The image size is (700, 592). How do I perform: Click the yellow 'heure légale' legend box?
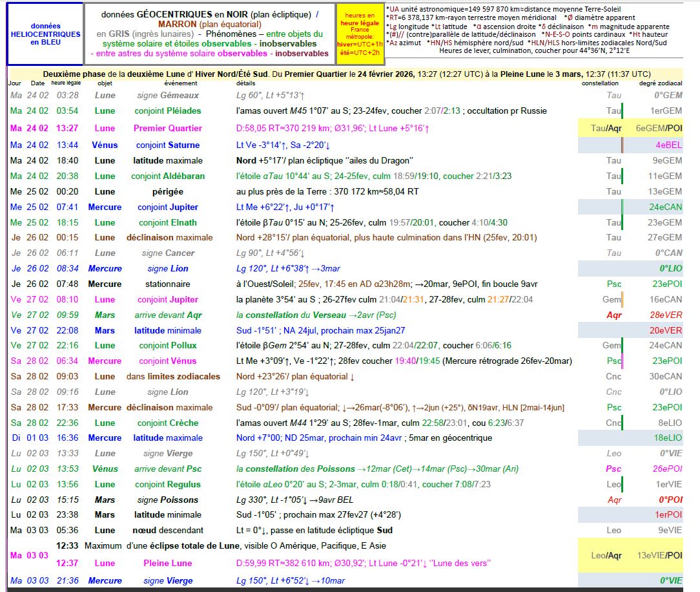click(x=360, y=34)
